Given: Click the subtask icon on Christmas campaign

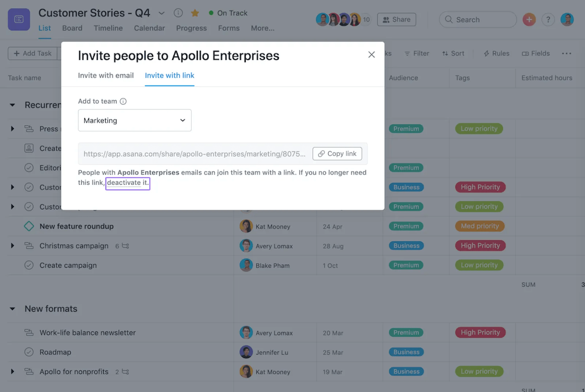Looking at the screenshot, I should pos(125,246).
